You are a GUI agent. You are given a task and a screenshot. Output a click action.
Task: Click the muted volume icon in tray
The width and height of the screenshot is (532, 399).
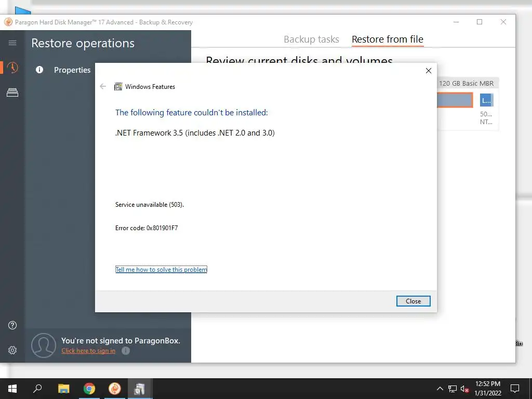[x=465, y=389]
